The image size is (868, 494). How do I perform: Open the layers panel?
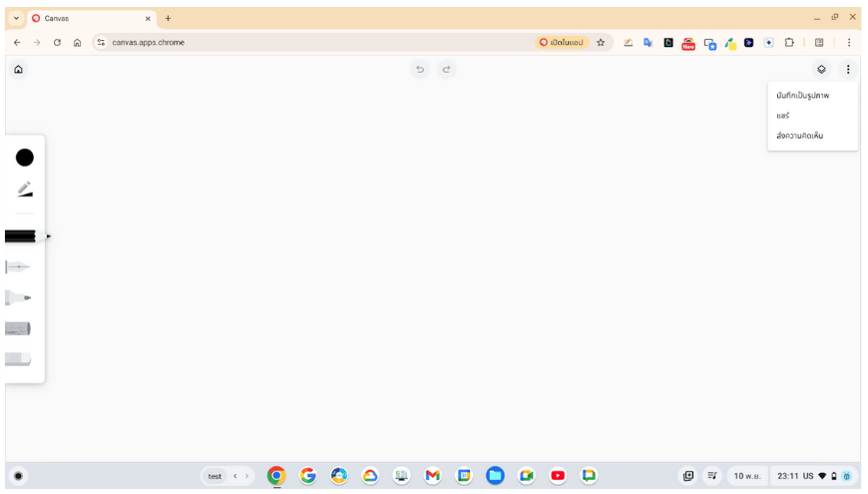tap(821, 69)
